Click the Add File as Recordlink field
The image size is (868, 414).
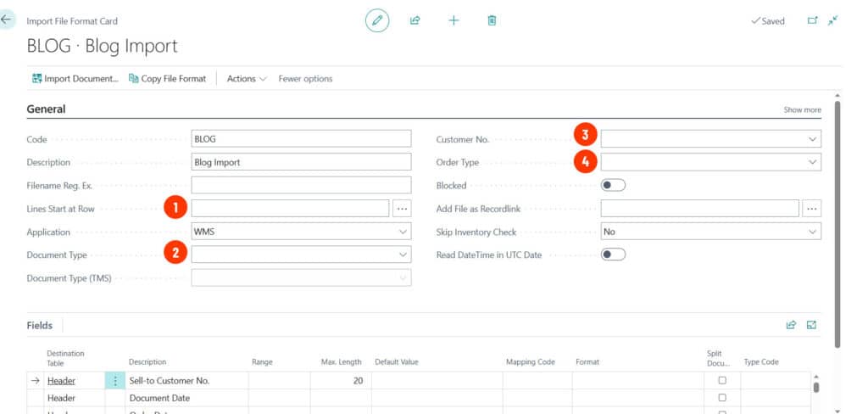pyautogui.click(x=699, y=209)
